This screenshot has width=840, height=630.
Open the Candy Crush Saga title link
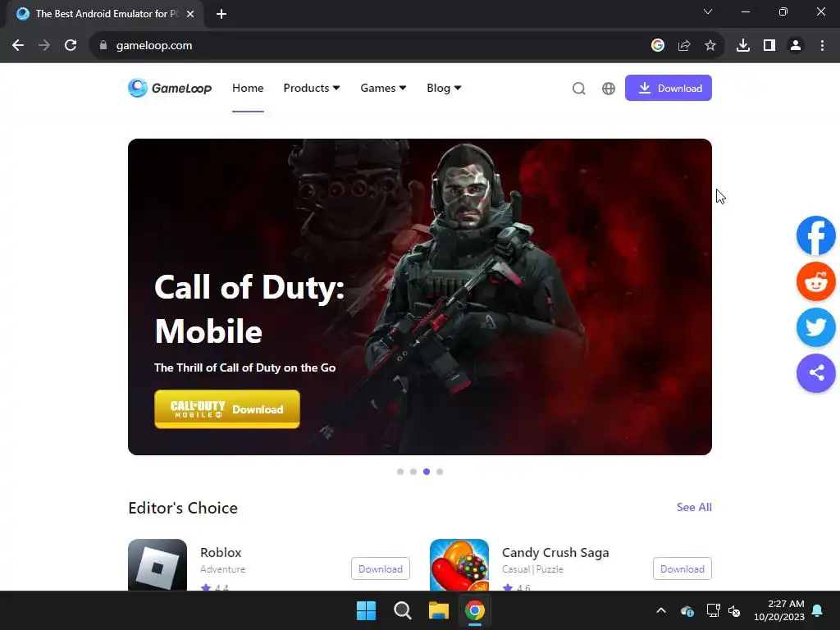point(555,552)
